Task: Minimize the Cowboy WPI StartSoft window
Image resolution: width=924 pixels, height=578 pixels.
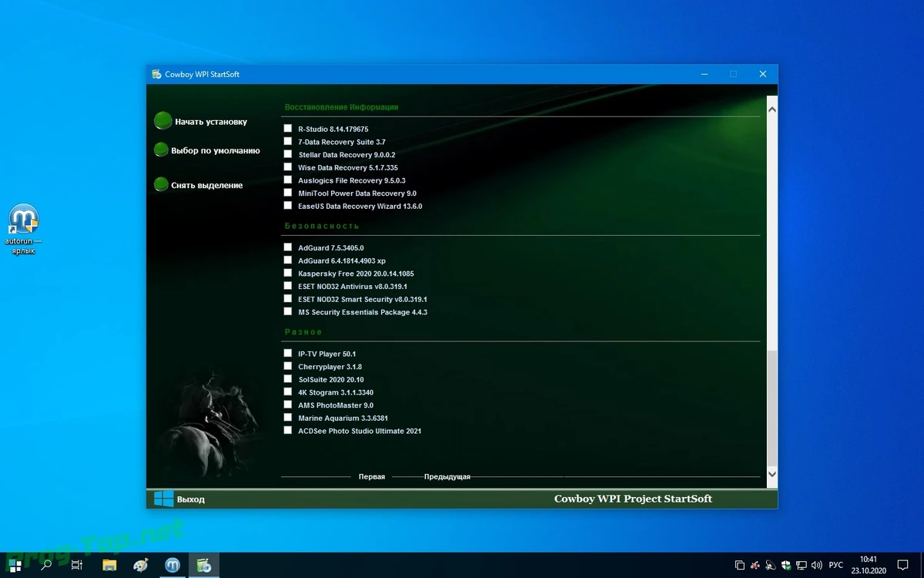Action: (705, 74)
